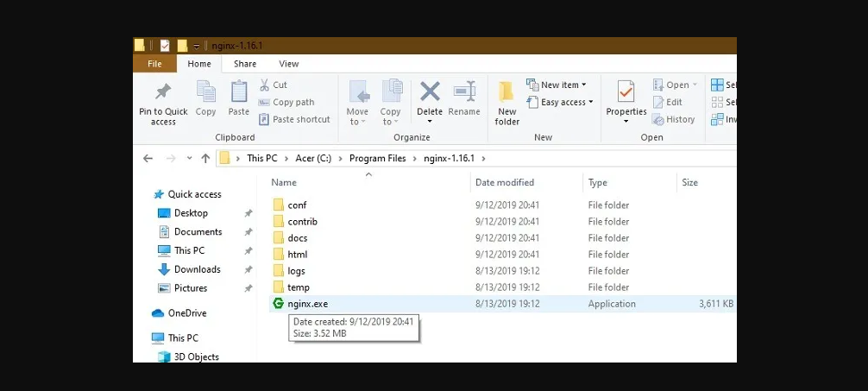Go forward with the Forward arrow
Image resolution: width=868 pixels, height=391 pixels.
click(x=171, y=159)
